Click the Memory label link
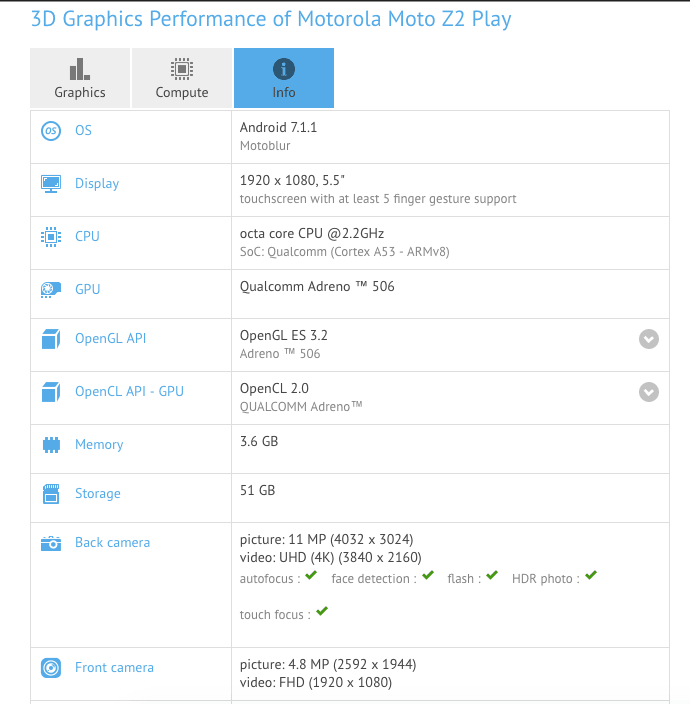This screenshot has height=704, width=690. point(99,444)
